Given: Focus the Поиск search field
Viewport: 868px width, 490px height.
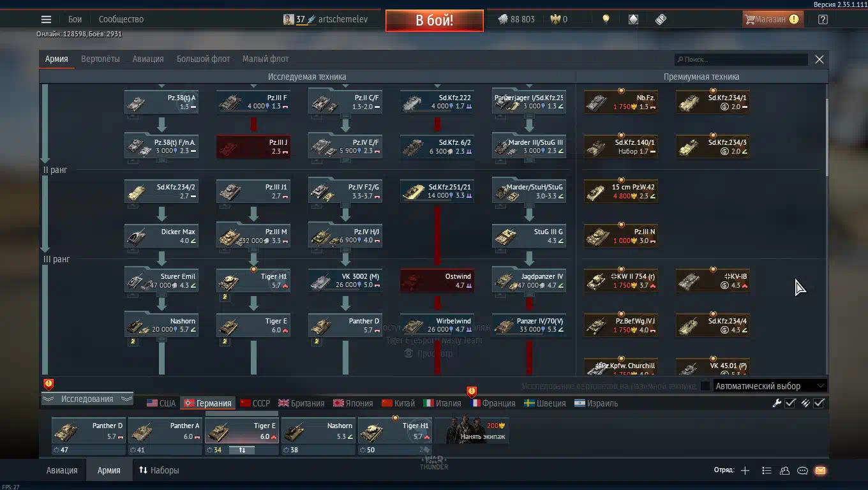Looking at the screenshot, I should [742, 59].
